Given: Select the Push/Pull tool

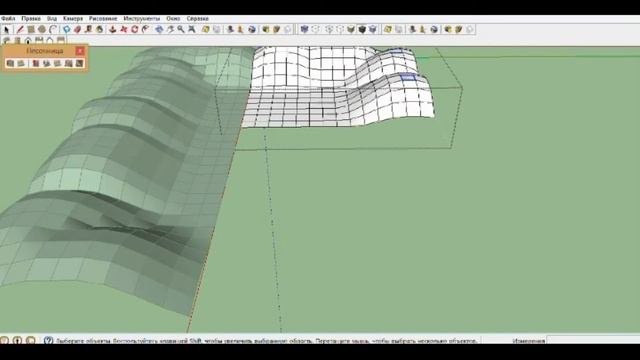Looking at the screenshot, I should (113, 29).
